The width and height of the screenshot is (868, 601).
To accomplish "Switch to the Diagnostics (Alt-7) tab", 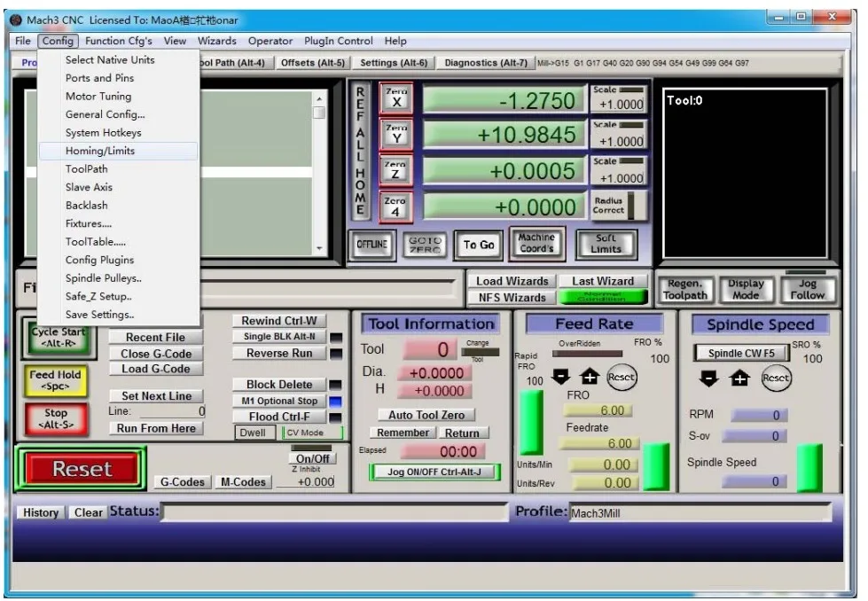I will [485, 63].
